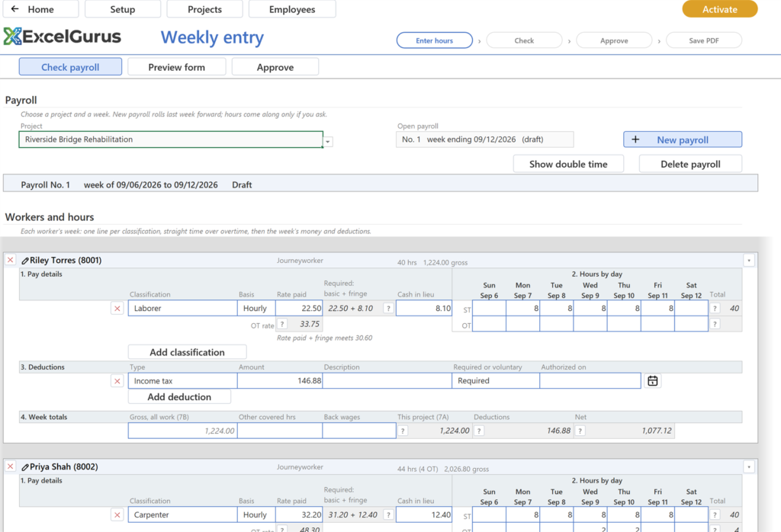Click Income tax amount 146.88

tap(280, 381)
